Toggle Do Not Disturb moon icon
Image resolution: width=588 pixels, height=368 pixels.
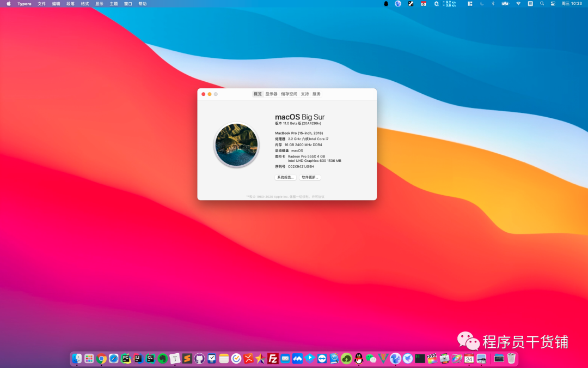pos(482,3)
